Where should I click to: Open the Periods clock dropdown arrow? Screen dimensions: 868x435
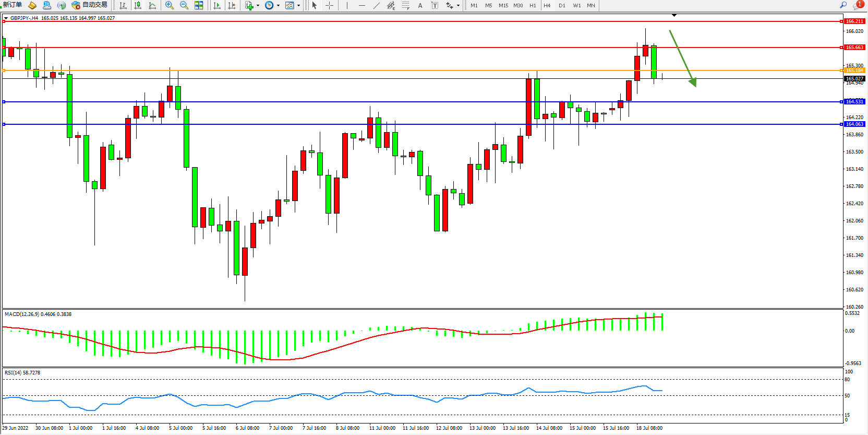[278, 6]
